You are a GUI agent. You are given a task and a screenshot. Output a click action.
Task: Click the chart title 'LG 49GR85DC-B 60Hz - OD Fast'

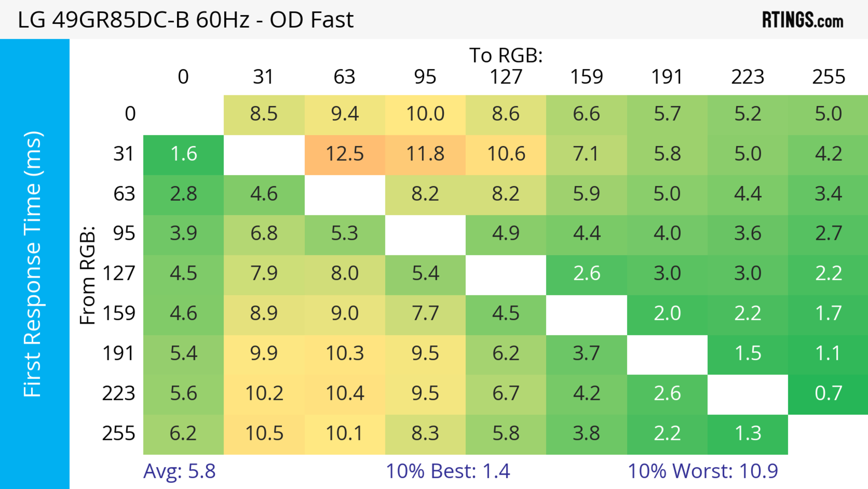[186, 20]
